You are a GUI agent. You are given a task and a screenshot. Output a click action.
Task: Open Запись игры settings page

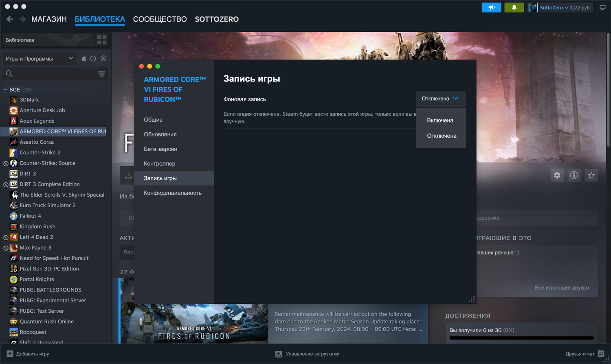(x=174, y=178)
